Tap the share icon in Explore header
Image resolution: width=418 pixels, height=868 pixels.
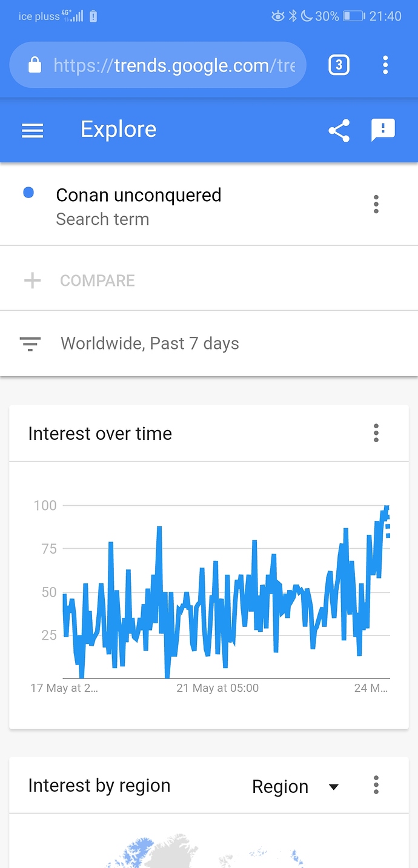[339, 130]
